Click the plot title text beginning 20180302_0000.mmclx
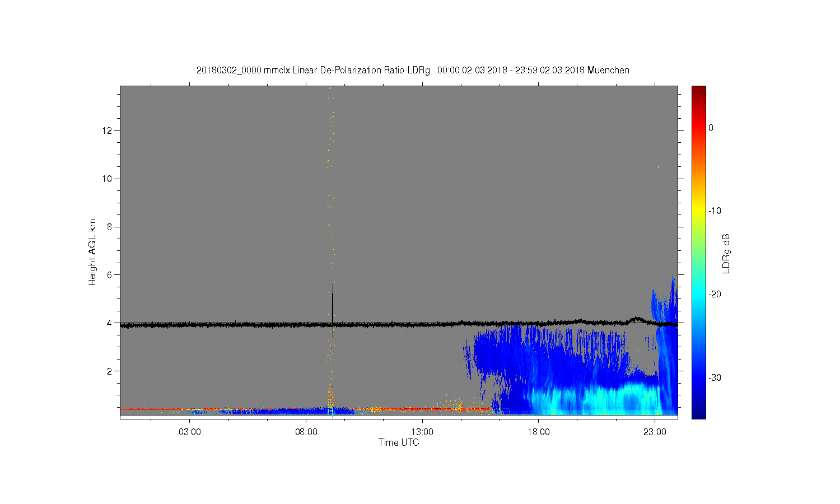Screen dimensions: 840x504 tap(413, 71)
